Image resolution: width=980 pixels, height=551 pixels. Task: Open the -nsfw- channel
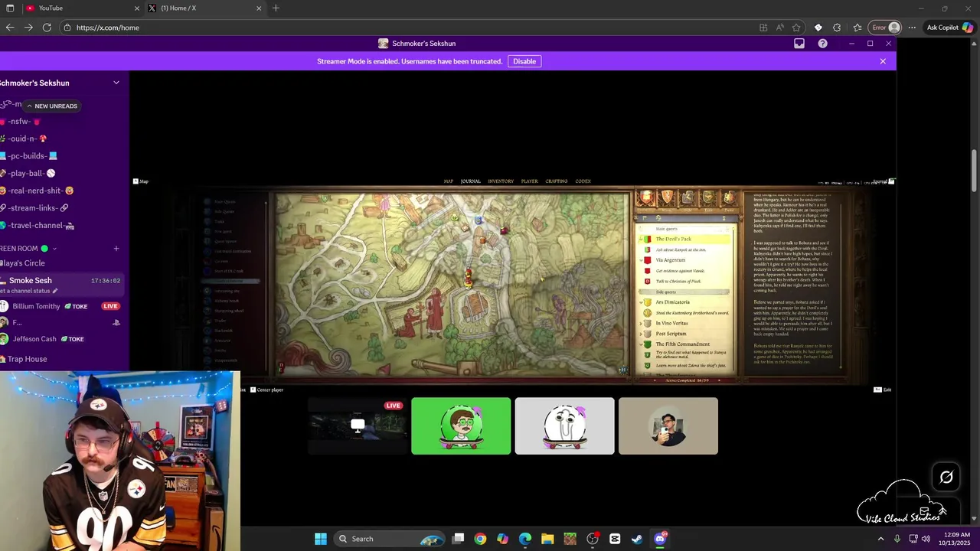(20, 122)
